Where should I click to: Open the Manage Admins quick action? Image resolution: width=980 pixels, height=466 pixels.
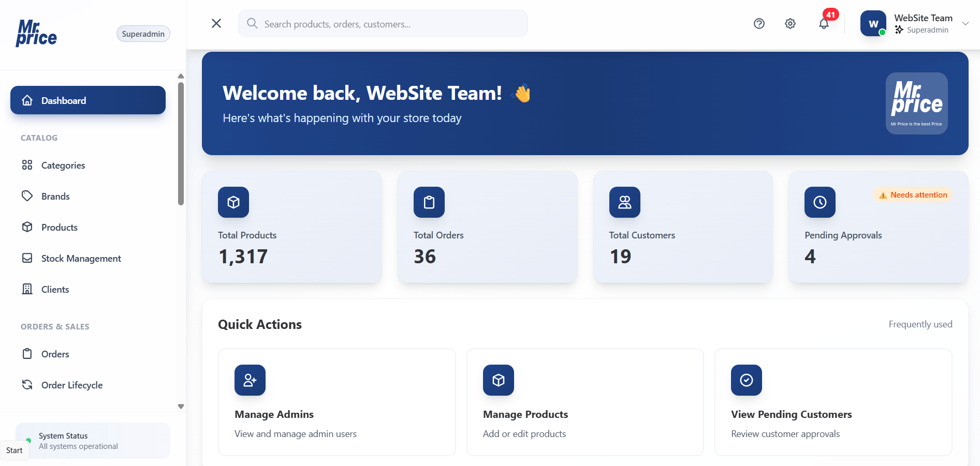[337, 402]
